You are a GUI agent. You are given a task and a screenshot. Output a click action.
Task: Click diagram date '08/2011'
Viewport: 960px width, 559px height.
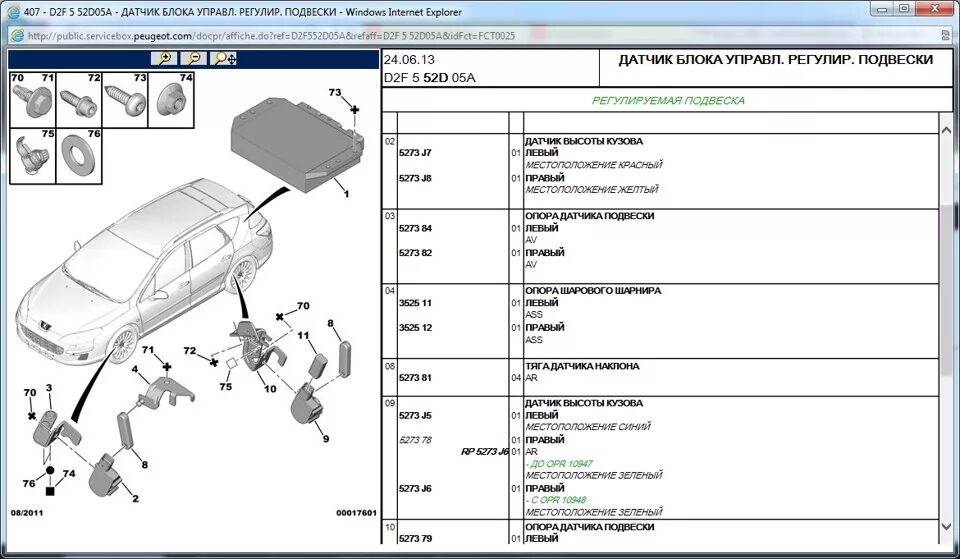pos(27,512)
